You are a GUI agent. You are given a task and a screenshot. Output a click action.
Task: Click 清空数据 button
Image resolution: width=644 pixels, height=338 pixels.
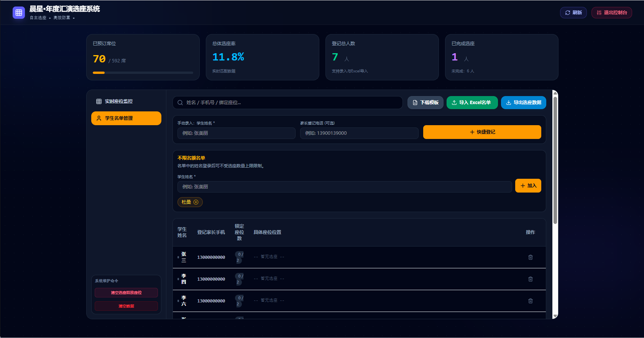(126, 306)
